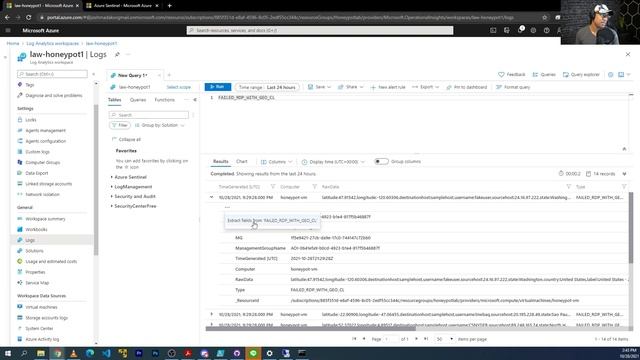Image resolution: width=640 pixels, height=360 pixels.
Task: Pin query to dashboard
Action: pos(467,87)
